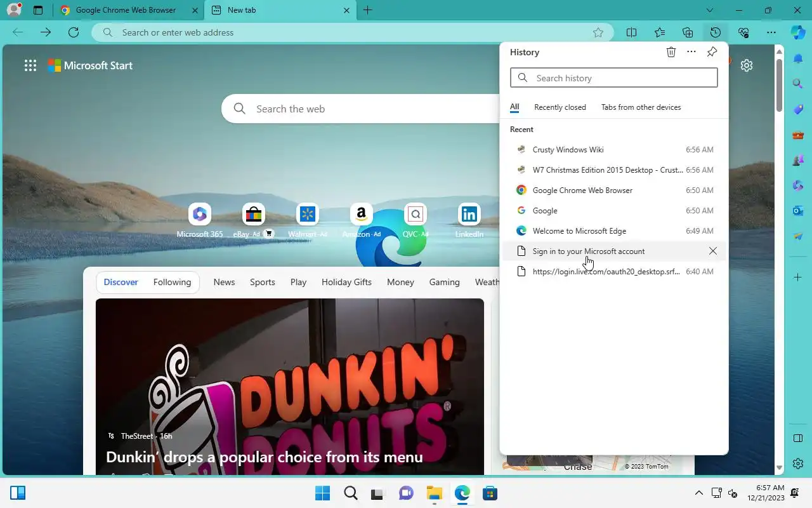Click the Search the web box

coord(362,109)
